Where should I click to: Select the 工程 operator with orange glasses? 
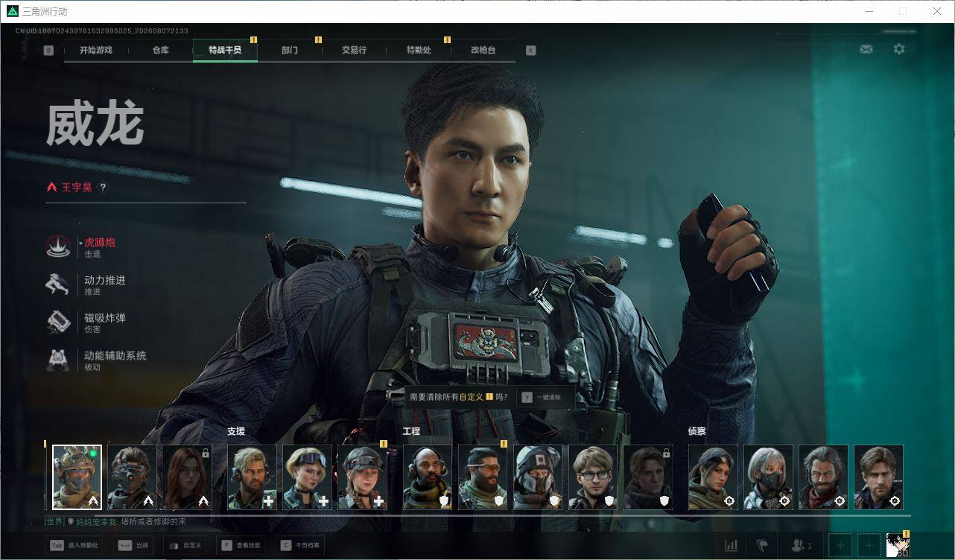tap(483, 477)
